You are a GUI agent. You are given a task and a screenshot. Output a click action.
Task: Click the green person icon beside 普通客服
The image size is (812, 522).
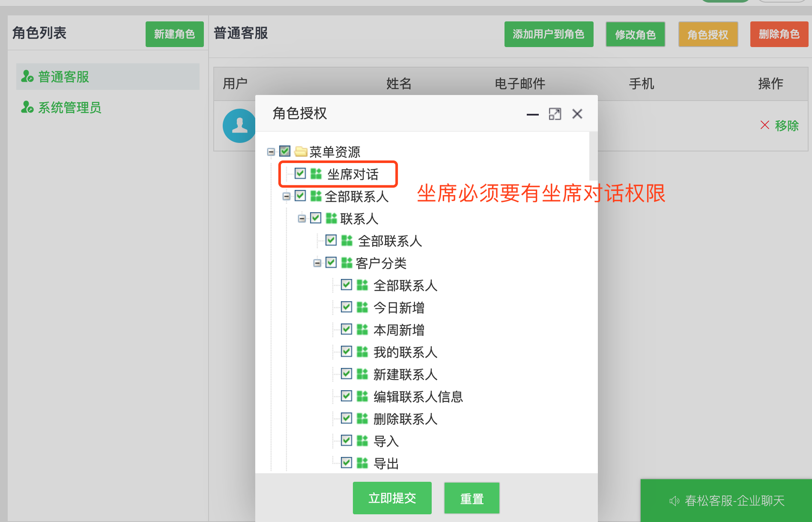28,77
